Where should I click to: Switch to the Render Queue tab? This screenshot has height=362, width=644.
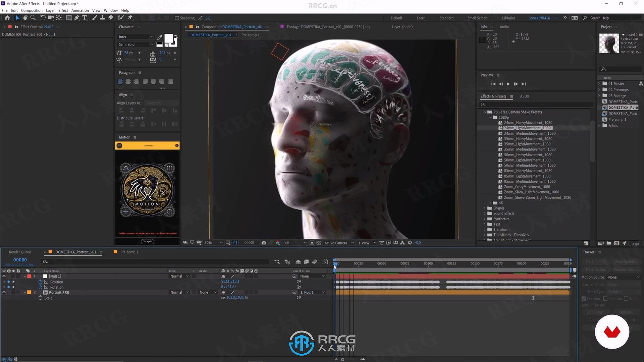point(20,252)
